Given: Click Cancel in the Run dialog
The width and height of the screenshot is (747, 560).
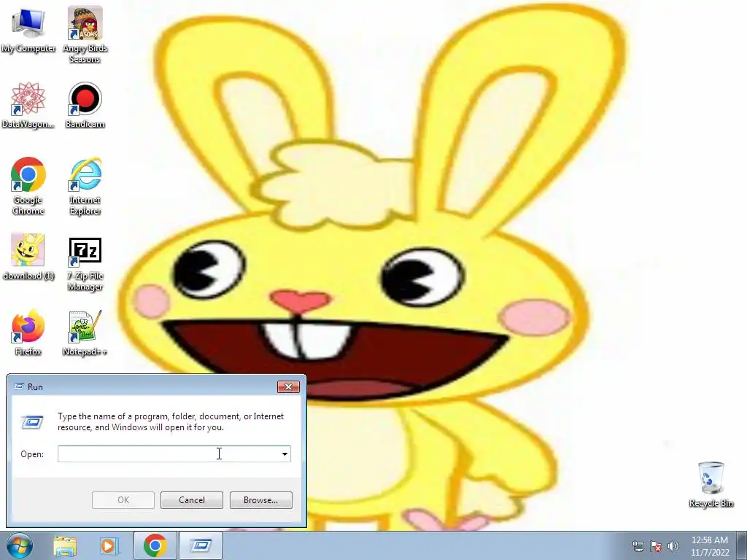Looking at the screenshot, I should point(192,500).
